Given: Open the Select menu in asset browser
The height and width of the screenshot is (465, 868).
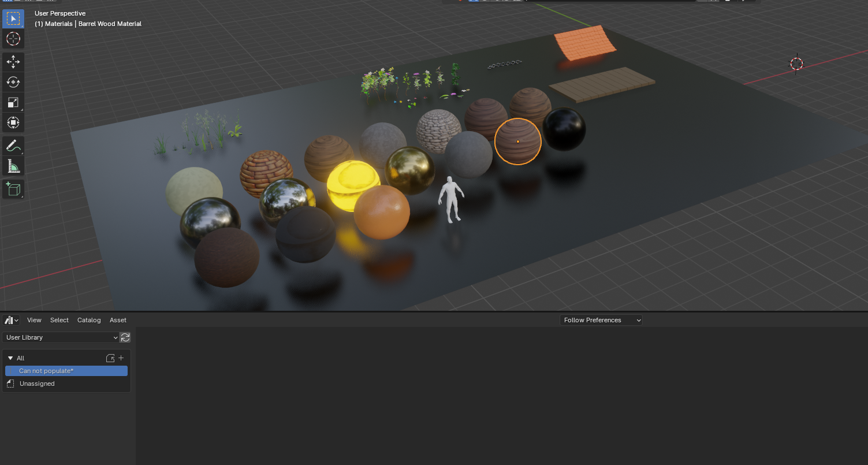Looking at the screenshot, I should point(59,320).
